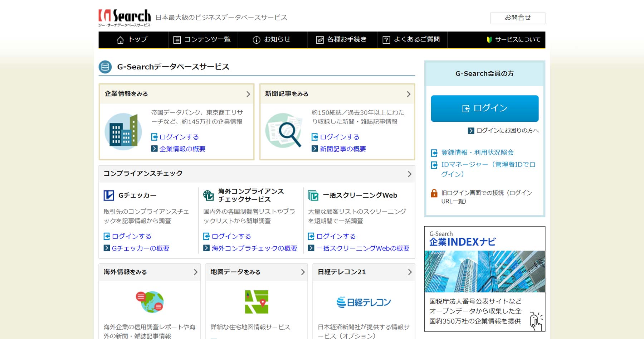The height and width of the screenshot is (339, 644).
Task: Open 新聞記事の概要 link
Action: coord(343,149)
